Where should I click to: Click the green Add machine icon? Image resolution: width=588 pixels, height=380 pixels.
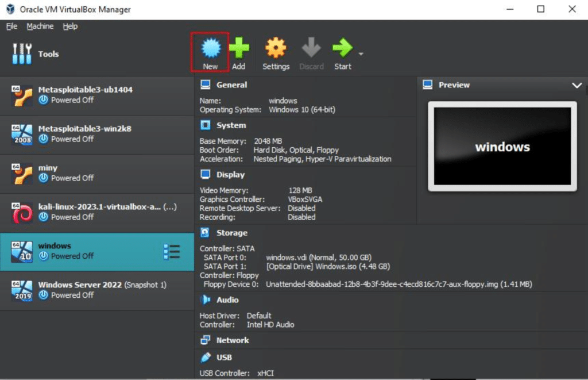coord(239,48)
